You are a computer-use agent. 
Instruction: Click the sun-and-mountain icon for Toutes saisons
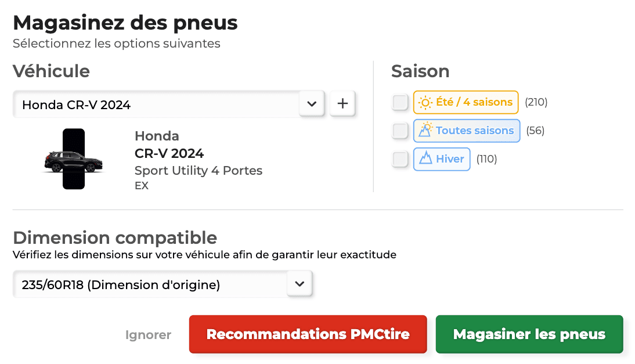point(426,130)
